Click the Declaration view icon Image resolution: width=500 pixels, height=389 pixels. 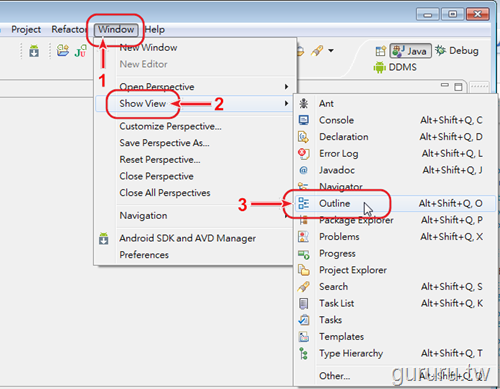(x=303, y=137)
